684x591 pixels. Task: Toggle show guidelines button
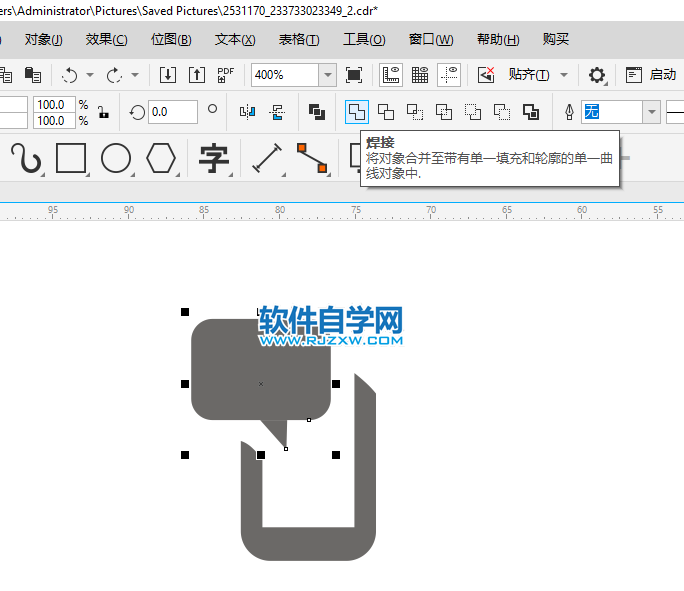click(449, 75)
